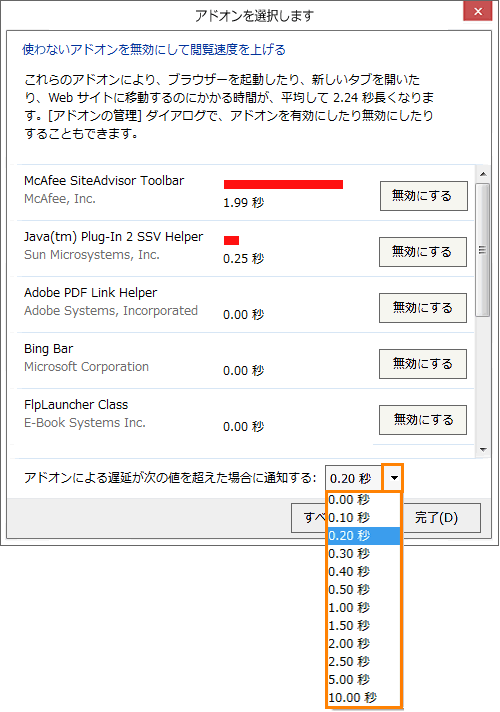Image resolution: width=500 pixels, height=712 pixels.
Task: Click the scrollbar up arrow
Action: coord(483,174)
